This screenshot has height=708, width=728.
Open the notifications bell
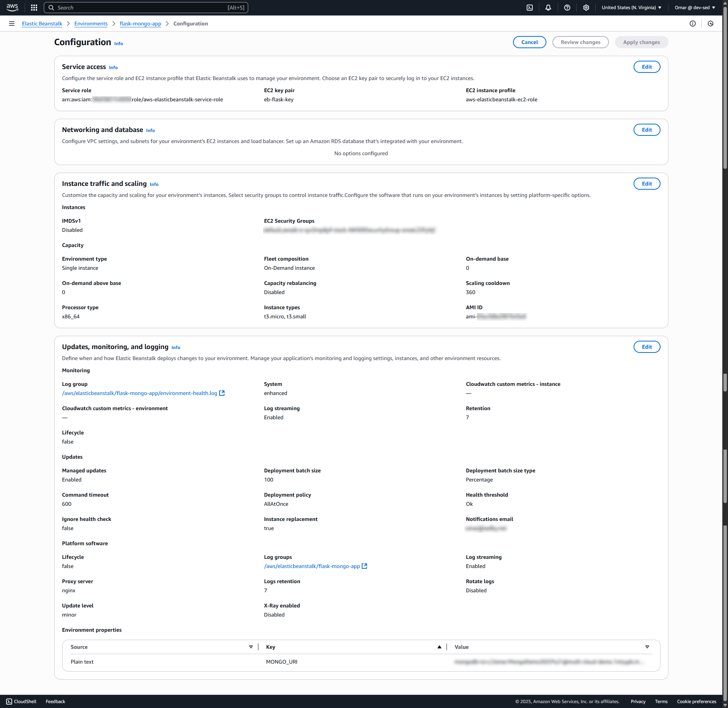(x=548, y=8)
